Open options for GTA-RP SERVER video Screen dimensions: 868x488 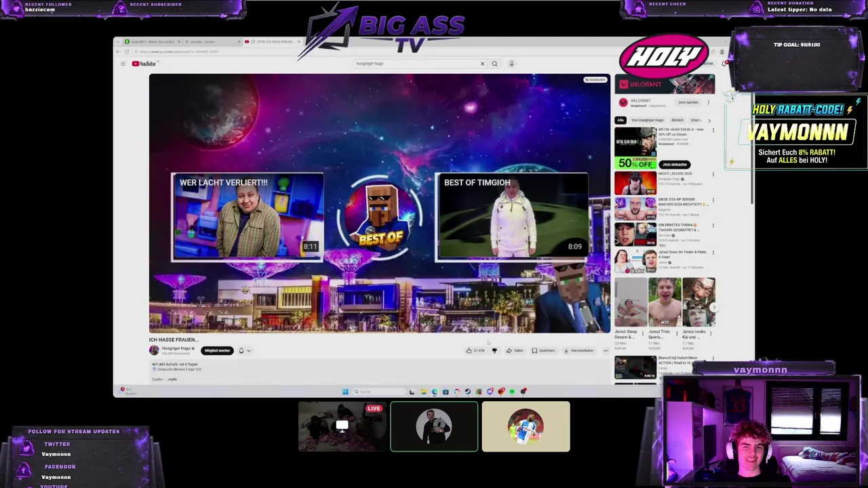713,201
